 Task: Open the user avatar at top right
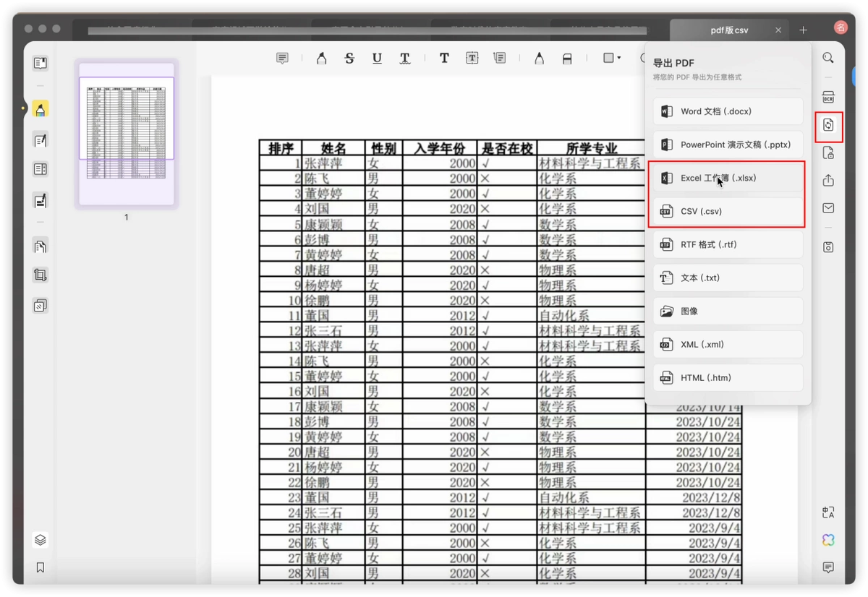pyautogui.click(x=841, y=27)
